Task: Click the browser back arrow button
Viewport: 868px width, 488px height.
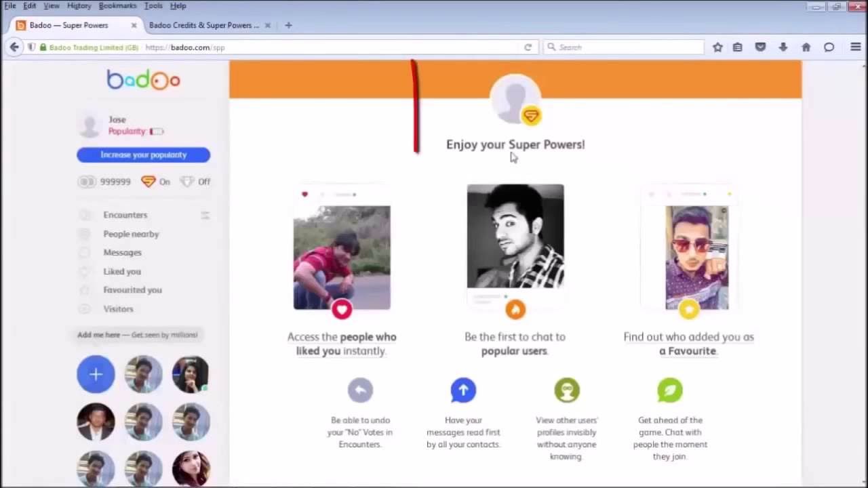Action: point(14,47)
